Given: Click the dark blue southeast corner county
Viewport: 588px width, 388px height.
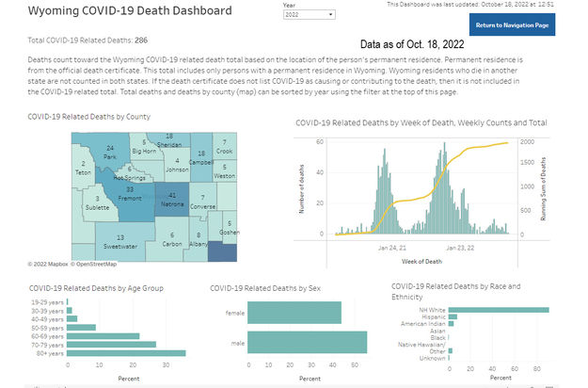Looking at the screenshot, I should [222, 251].
